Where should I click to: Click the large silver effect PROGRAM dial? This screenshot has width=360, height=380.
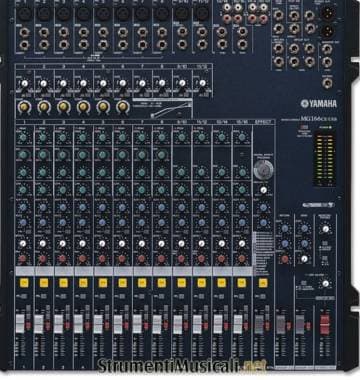[x=263, y=170]
